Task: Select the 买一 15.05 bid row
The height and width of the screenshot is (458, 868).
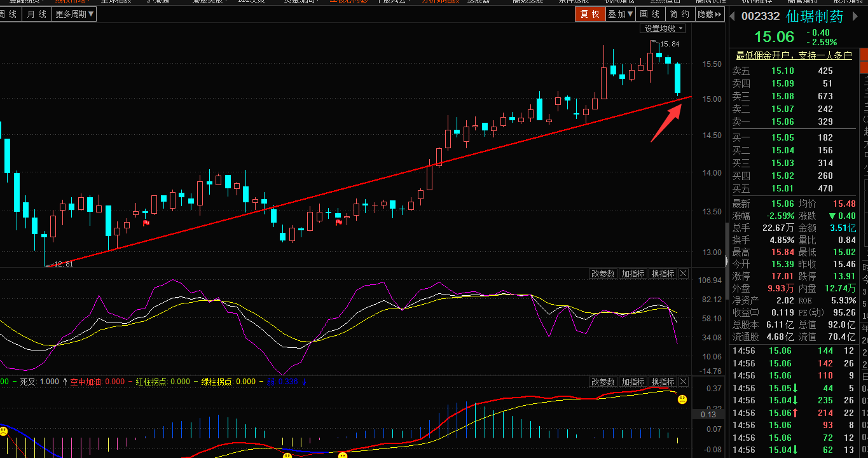Action: pyautogui.click(x=793, y=137)
